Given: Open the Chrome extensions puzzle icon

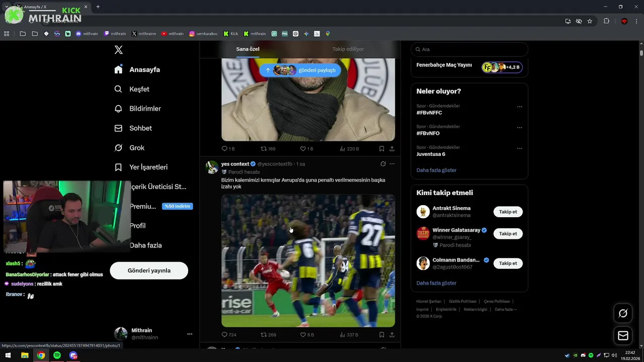Looking at the screenshot, I should point(606,21).
